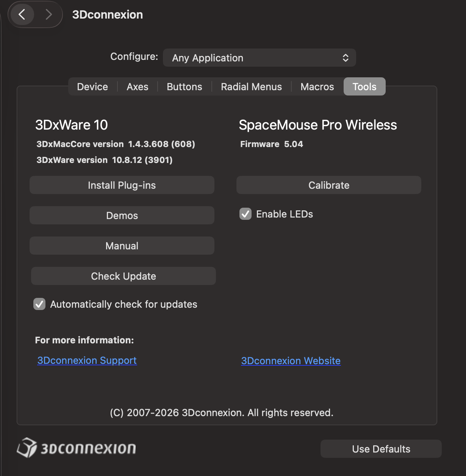Reset settings with Use Defaults
The image size is (466, 476).
click(381, 449)
